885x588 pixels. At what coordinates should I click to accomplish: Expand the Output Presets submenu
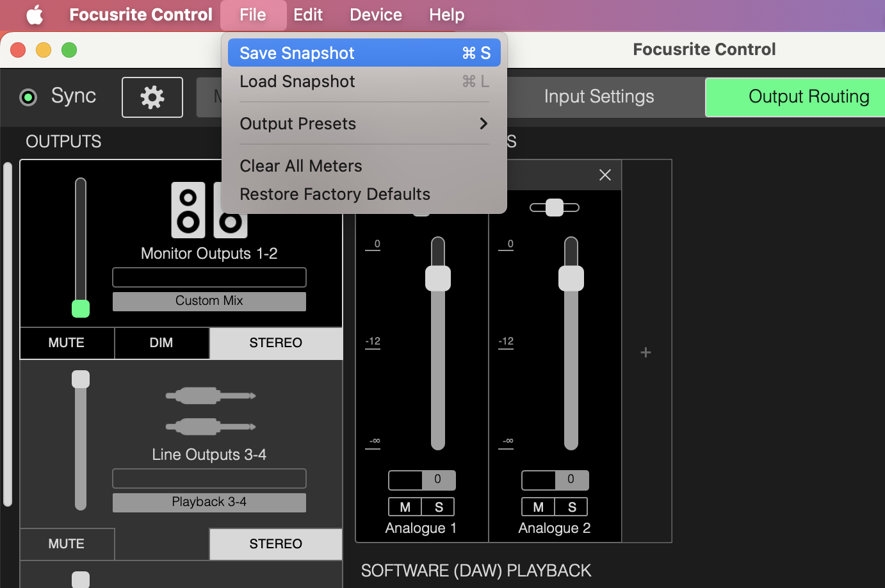[x=364, y=124]
